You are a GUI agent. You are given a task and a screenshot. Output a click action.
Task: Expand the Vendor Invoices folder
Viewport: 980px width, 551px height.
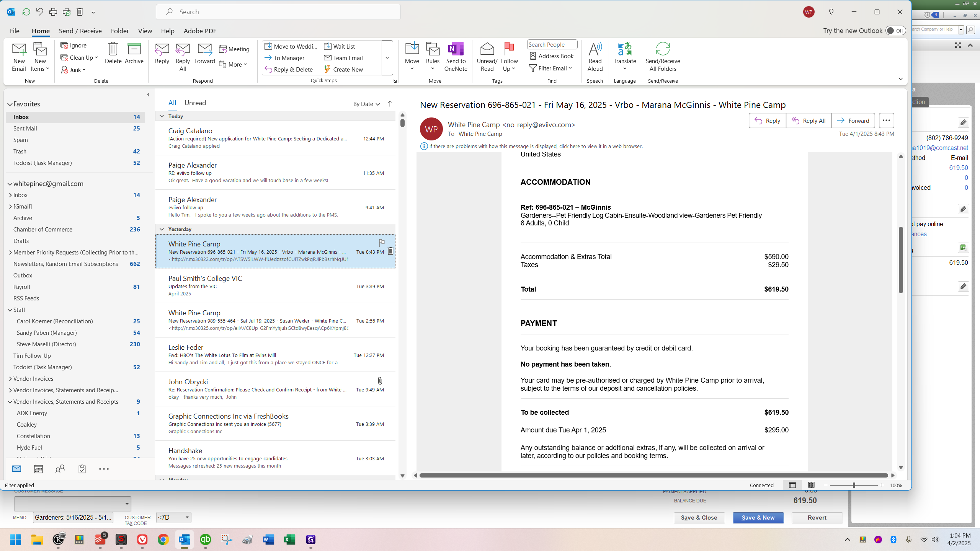coord(10,379)
